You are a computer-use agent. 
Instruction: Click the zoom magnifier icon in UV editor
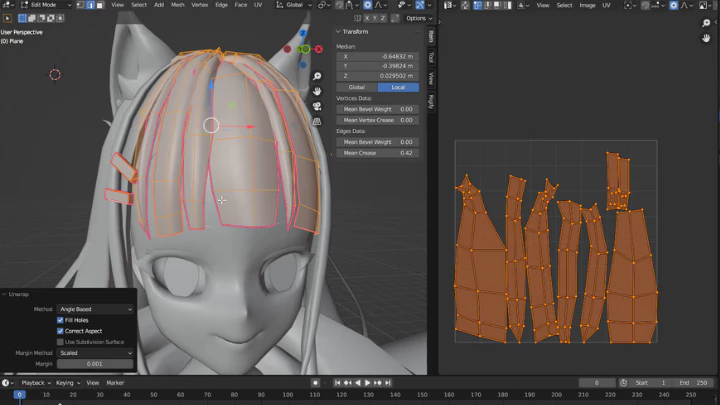click(x=705, y=23)
